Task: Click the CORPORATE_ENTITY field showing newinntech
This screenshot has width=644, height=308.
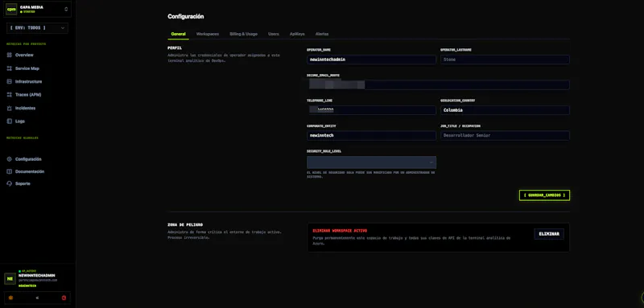Action: click(371, 135)
